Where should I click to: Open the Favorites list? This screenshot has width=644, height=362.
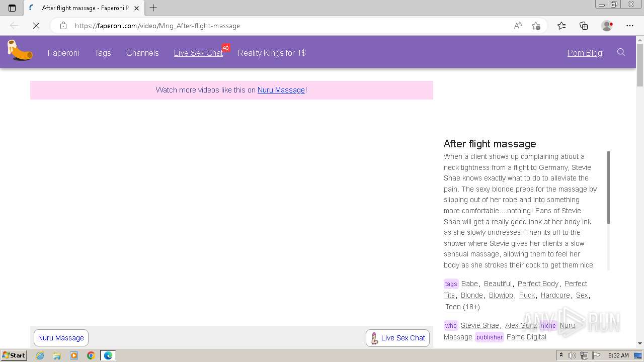click(561, 26)
